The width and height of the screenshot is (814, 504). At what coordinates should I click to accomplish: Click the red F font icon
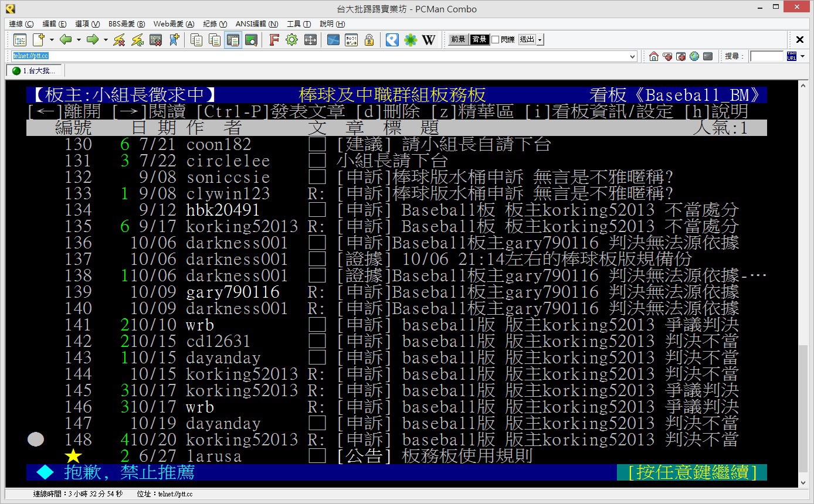(273, 40)
